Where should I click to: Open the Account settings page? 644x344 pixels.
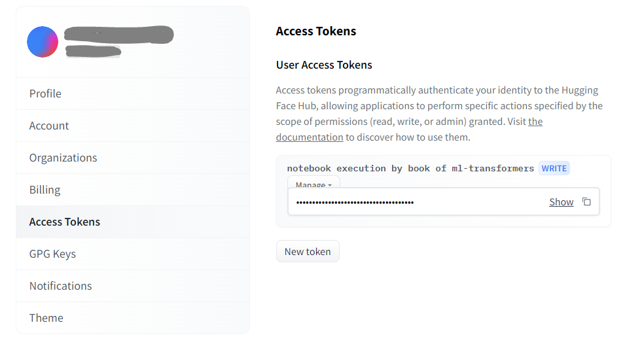[x=49, y=126]
